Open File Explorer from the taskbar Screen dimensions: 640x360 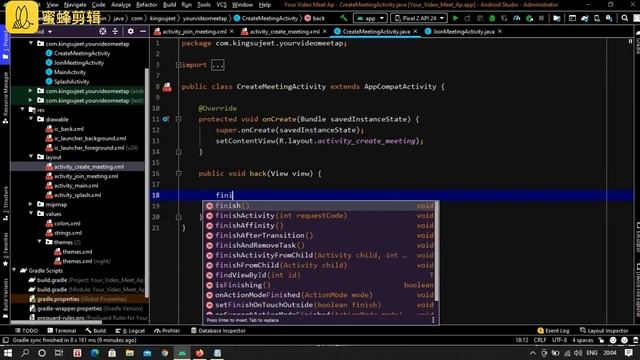[130, 353]
